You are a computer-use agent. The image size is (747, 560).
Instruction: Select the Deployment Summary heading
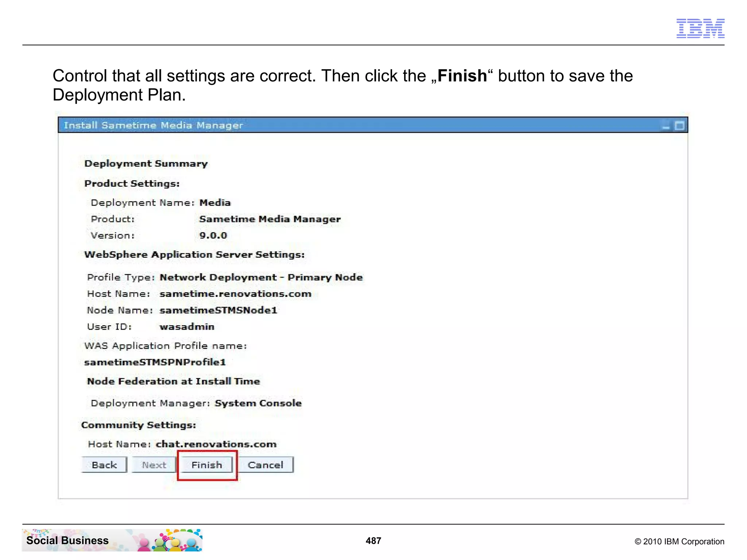146,164
